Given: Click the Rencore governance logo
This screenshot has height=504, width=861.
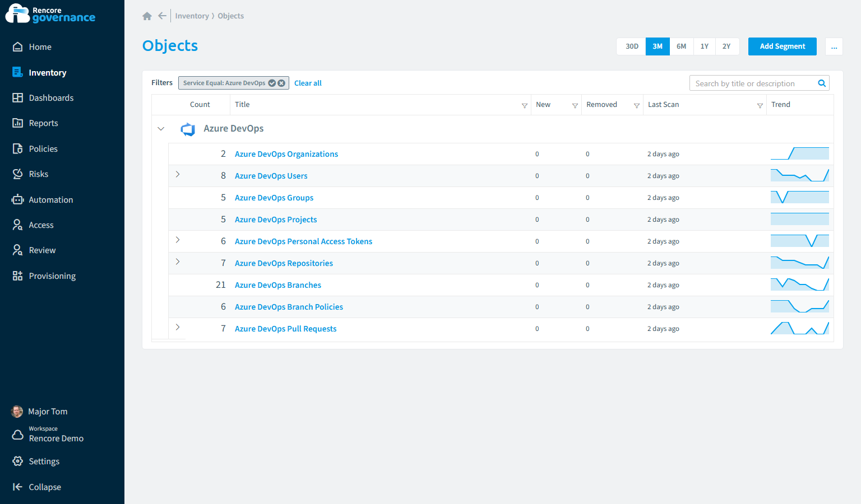Looking at the screenshot, I should pos(50,13).
